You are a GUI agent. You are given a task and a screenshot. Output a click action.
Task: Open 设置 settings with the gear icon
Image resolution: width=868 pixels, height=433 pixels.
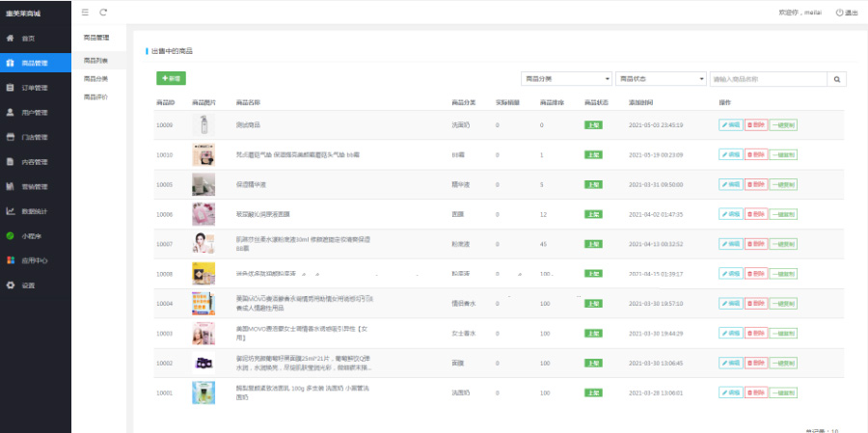[x=28, y=285]
